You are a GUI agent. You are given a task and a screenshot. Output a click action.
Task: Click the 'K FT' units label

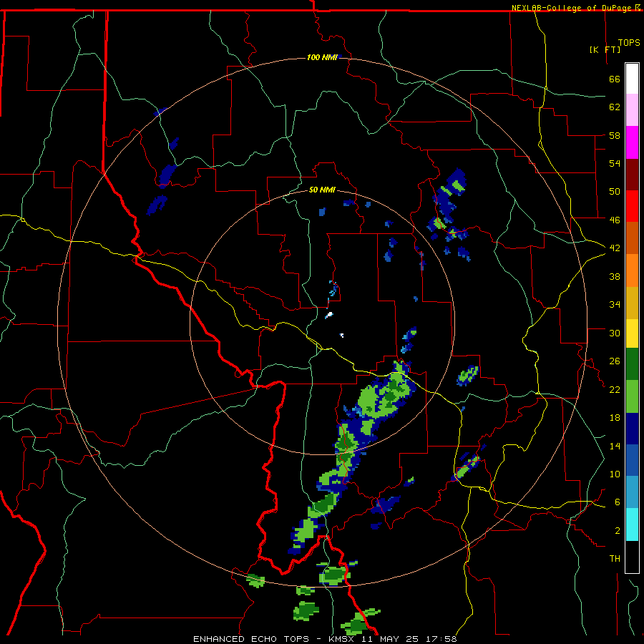(x=605, y=50)
